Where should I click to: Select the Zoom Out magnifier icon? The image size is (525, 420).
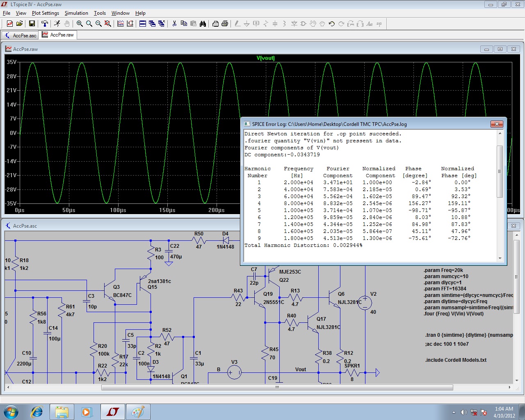point(98,24)
